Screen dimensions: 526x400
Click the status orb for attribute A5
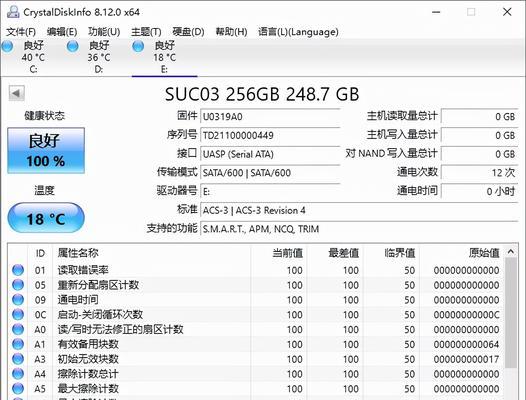(18, 388)
